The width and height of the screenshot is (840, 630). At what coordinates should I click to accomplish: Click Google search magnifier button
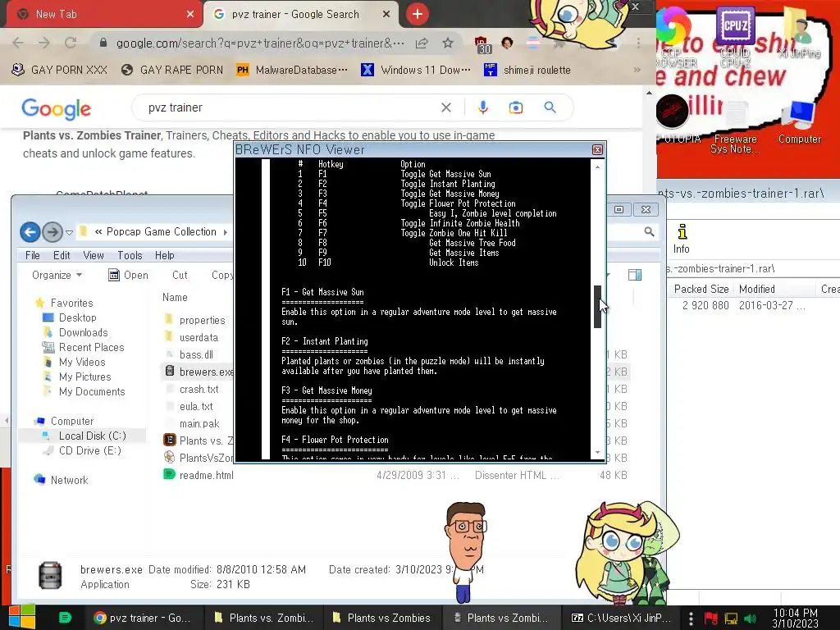[x=550, y=107]
